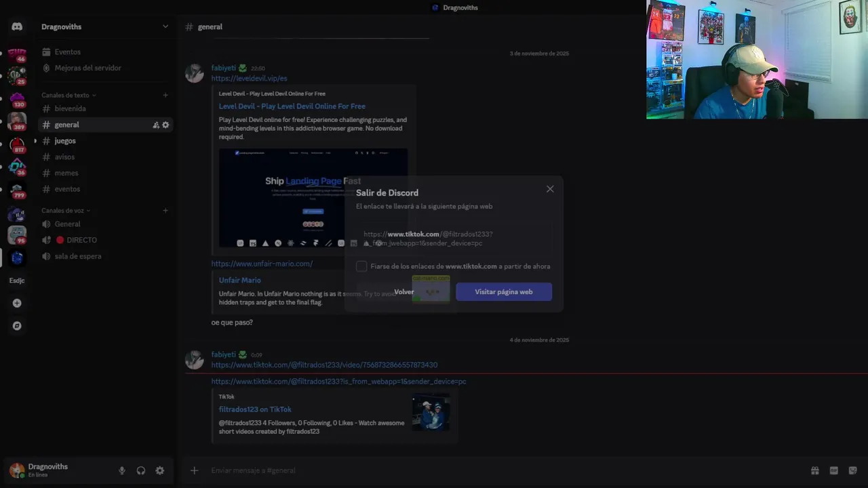868x488 pixels.
Task: Click the message input Enviar mensaje a #general
Action: pos(502,470)
